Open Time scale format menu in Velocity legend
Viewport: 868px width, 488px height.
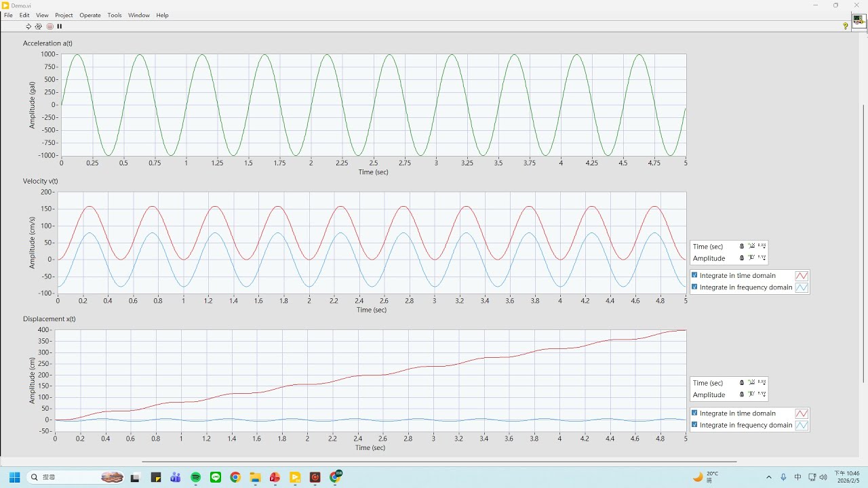coord(762,246)
